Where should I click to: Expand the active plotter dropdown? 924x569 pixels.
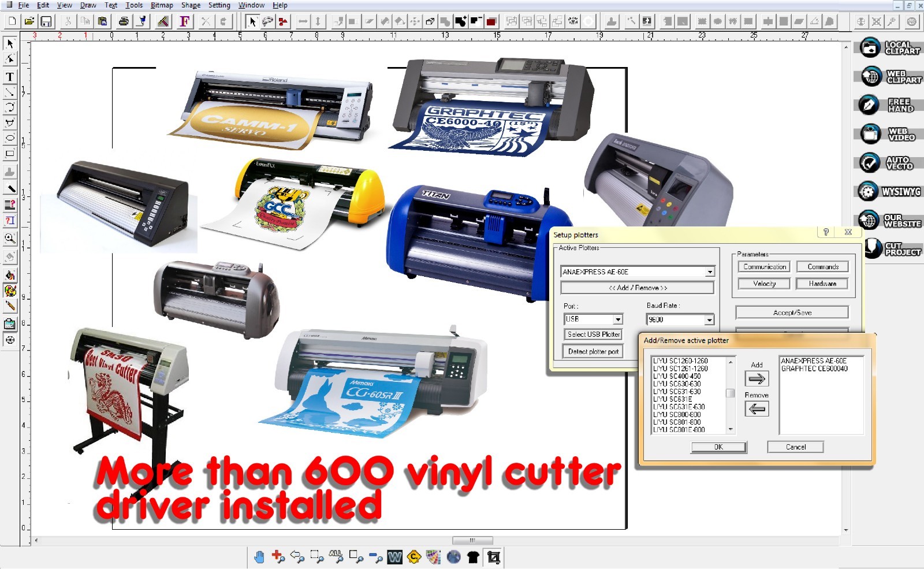tap(710, 272)
